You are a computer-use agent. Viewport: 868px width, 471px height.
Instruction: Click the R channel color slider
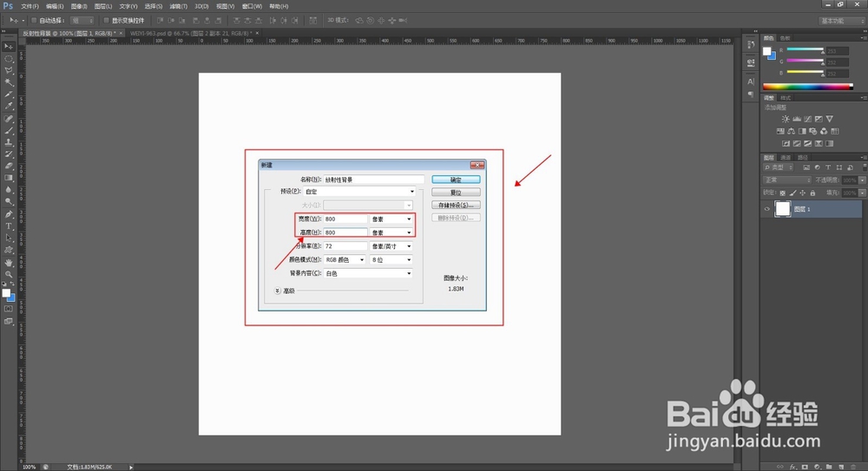pos(806,50)
